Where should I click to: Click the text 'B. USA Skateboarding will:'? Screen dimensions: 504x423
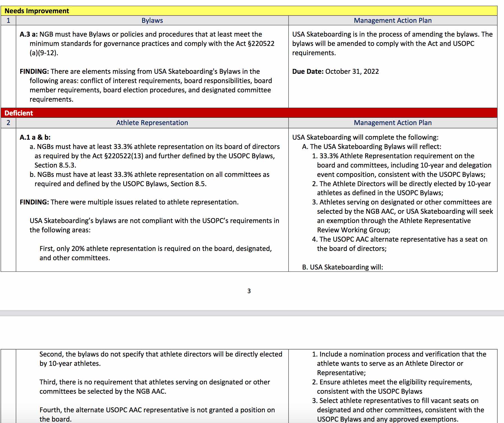click(x=342, y=267)
